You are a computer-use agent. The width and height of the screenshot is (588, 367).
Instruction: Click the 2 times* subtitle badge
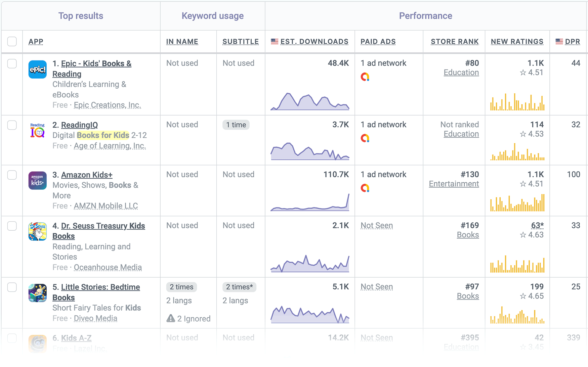(239, 287)
